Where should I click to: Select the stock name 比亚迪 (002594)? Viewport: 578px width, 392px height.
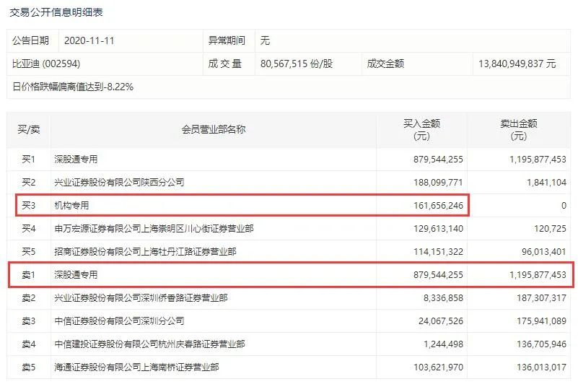pyautogui.click(x=46, y=64)
